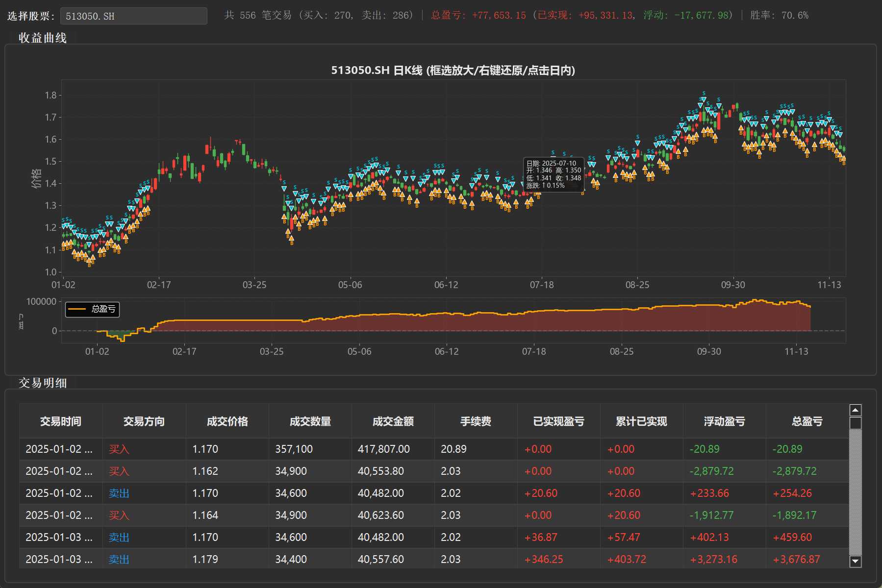Click the 2025-07-10 candlestick tooltip box
Viewport: 882px width, 588px height.
(x=554, y=174)
